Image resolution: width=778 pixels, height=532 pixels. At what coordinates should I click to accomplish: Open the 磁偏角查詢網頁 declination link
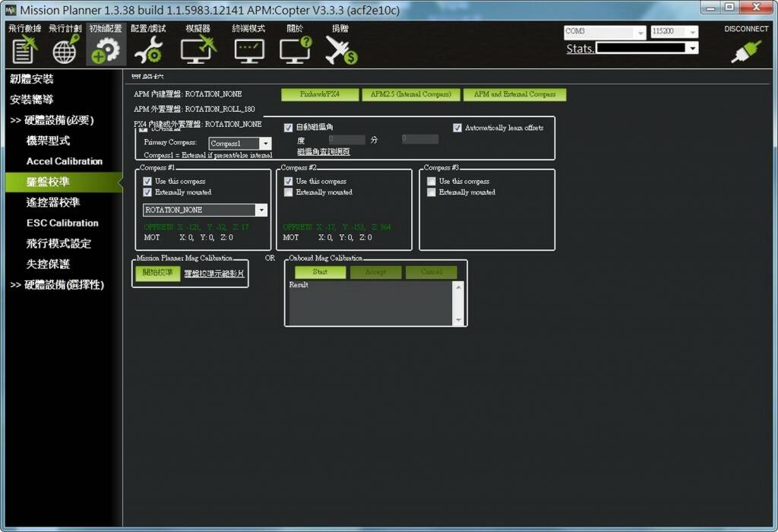click(x=324, y=152)
